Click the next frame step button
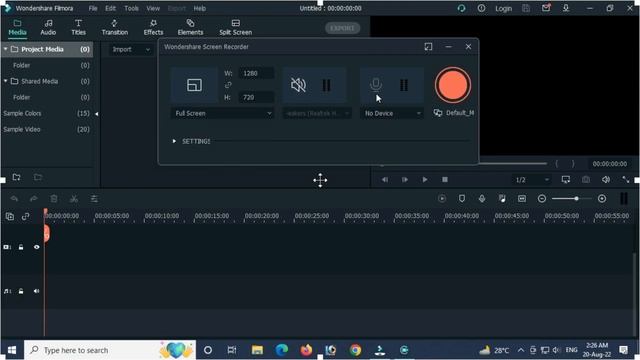640x360 pixels. [x=405, y=180]
